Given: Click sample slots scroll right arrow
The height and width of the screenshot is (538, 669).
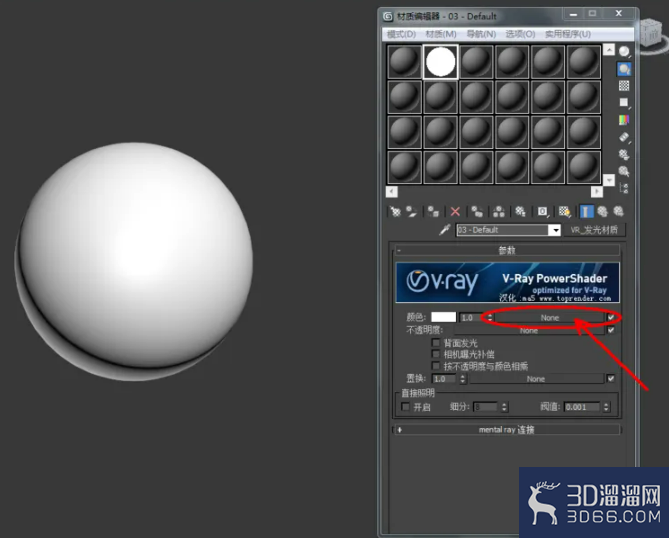Looking at the screenshot, I should pyautogui.click(x=597, y=192).
